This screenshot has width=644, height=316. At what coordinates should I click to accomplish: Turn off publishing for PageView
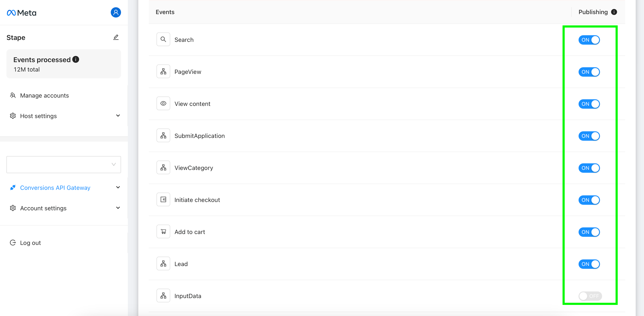click(x=589, y=72)
